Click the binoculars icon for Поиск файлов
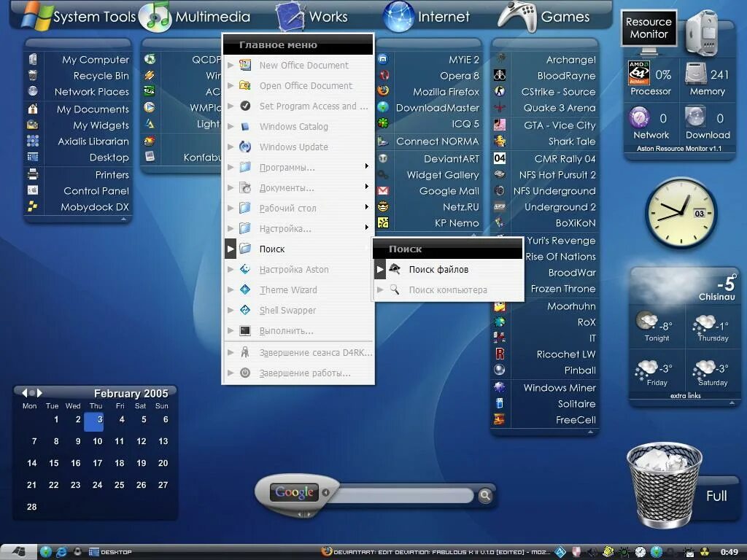747x560 pixels. point(395,269)
